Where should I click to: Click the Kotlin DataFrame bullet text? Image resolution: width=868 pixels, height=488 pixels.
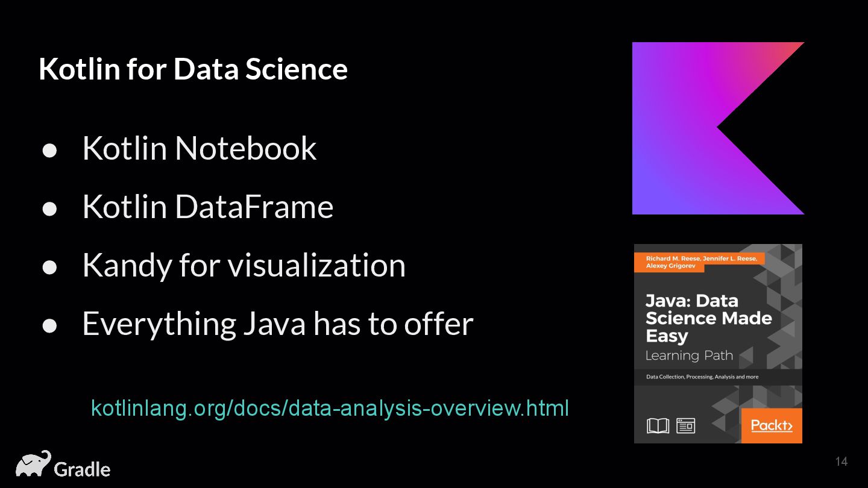[208, 207]
